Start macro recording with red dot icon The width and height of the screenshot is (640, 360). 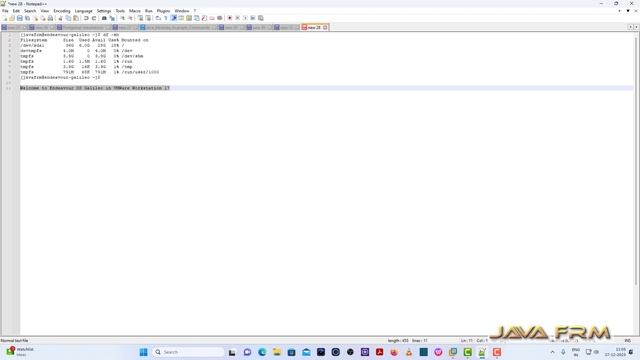(x=230, y=18)
